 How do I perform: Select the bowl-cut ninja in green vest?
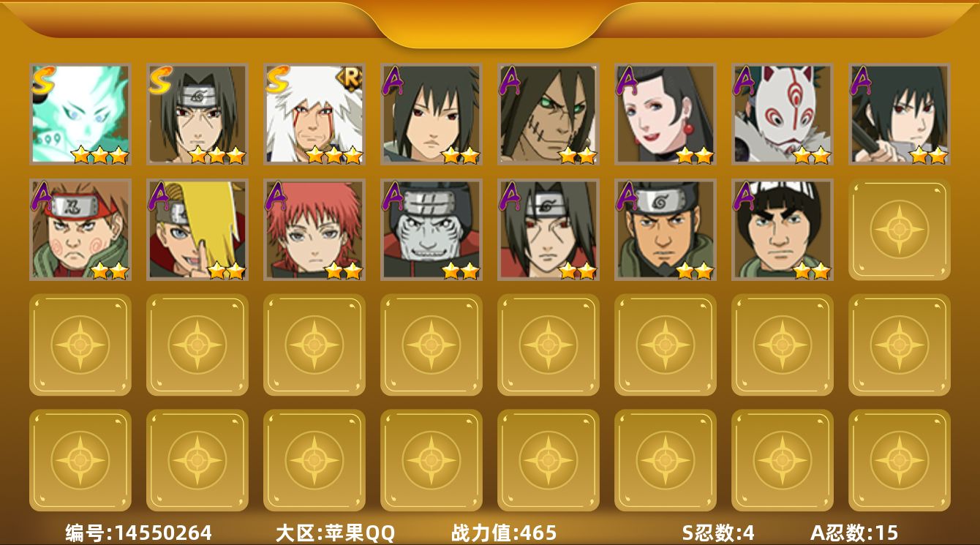(x=783, y=230)
